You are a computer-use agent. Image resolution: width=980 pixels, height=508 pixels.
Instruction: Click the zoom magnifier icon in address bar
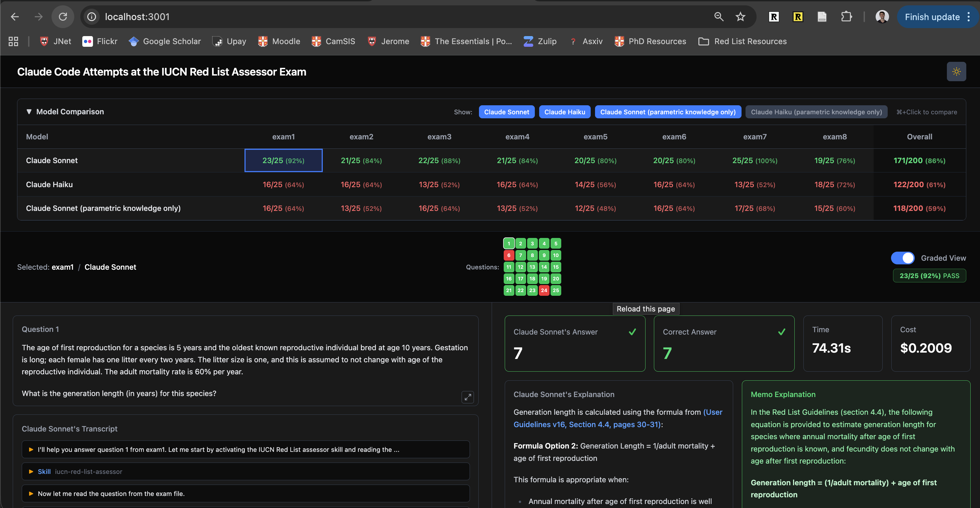(718, 17)
